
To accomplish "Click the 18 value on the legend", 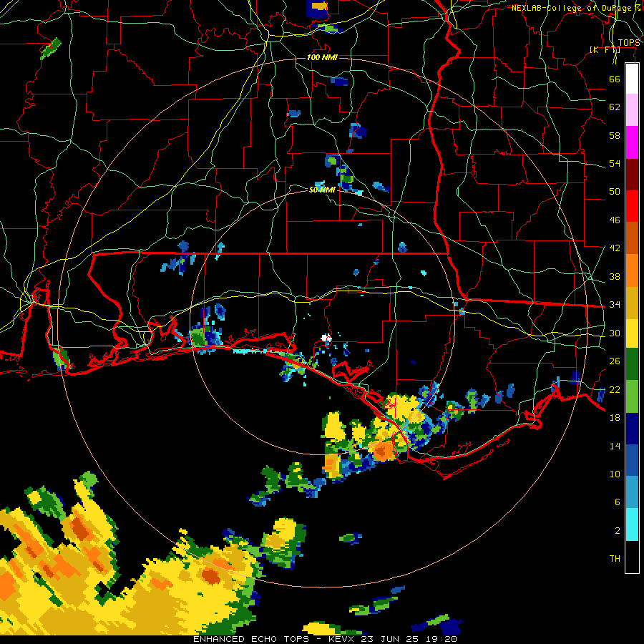I will pyautogui.click(x=615, y=418).
